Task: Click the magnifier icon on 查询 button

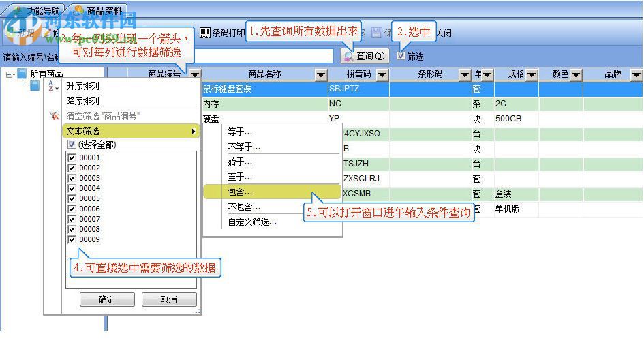Action: pyautogui.click(x=349, y=57)
